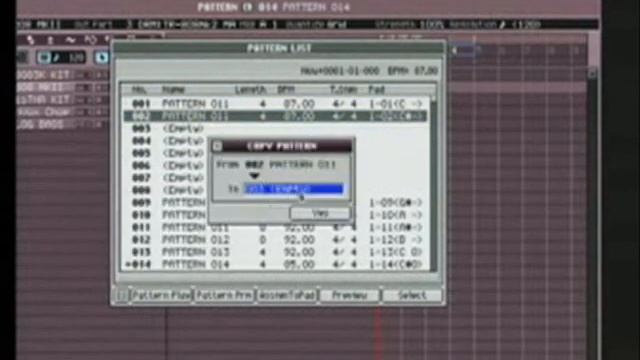Select empty pattern slot 007
Viewport: 640px width, 360px height.
point(167,178)
